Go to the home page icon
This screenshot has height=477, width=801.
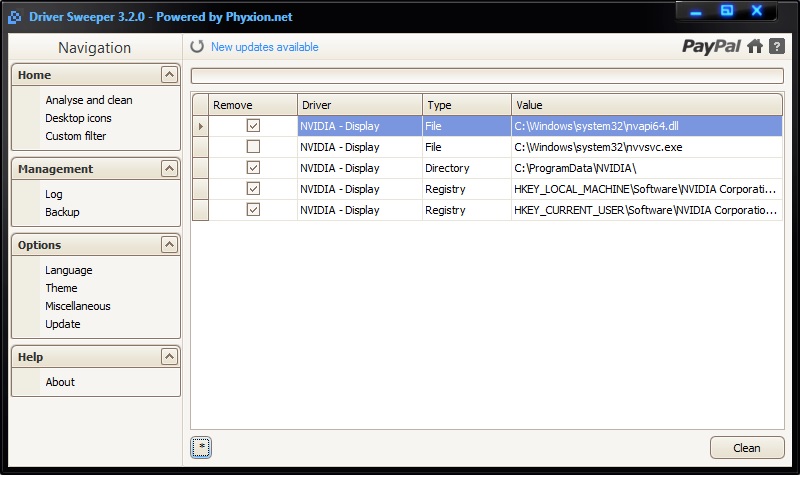click(x=755, y=46)
